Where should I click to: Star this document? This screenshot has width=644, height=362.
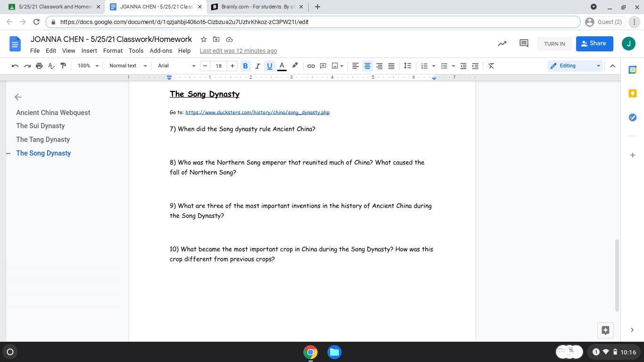pos(203,40)
